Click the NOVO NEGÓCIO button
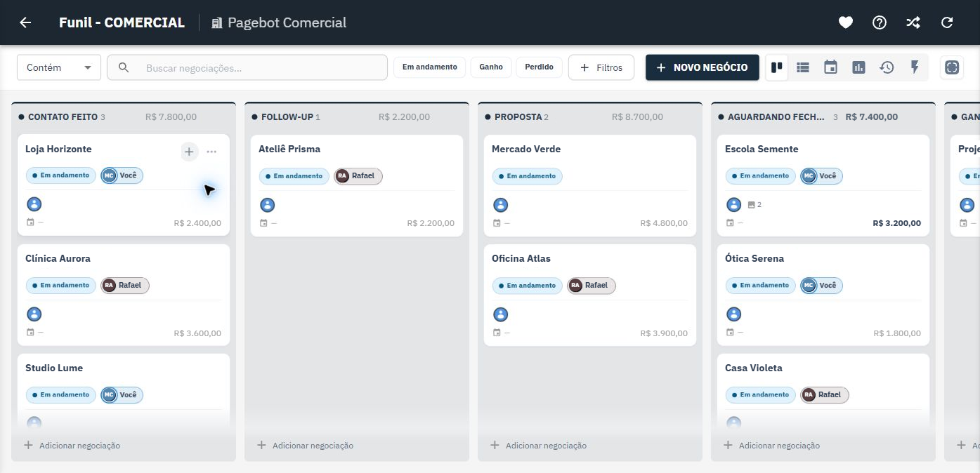Image resolution: width=980 pixels, height=473 pixels. coord(703,67)
